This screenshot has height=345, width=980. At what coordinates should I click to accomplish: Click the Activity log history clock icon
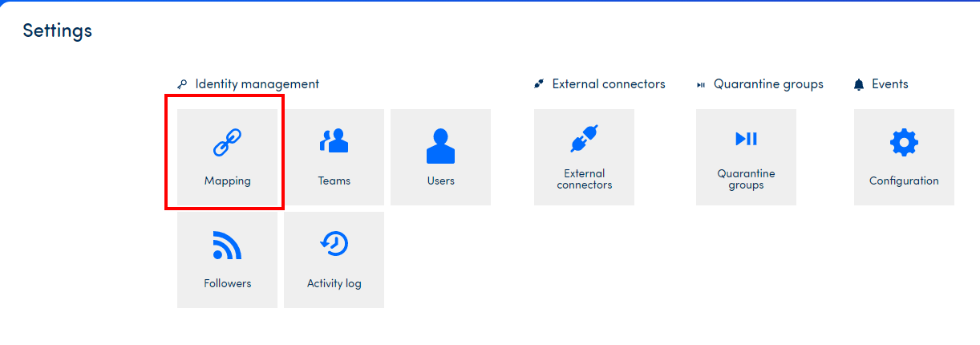pyautogui.click(x=334, y=244)
